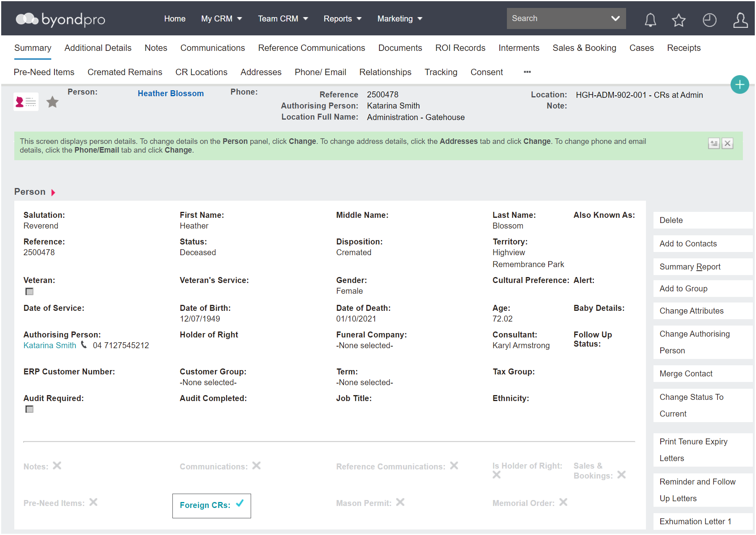Open the Notes tab
Screen dimensions: 756x535
coord(156,48)
